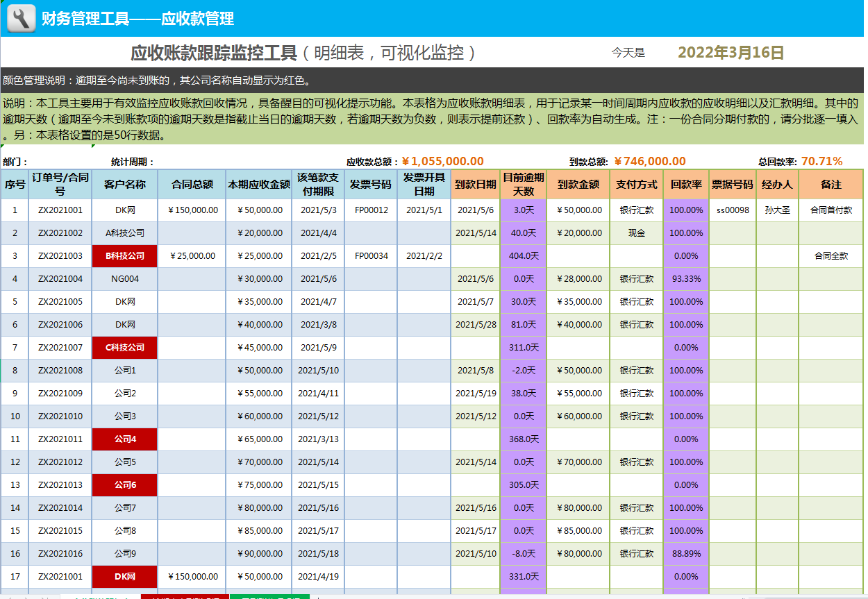The image size is (868, 599).
Task: Select invoice number FP00034 cell
Action: 371,256
